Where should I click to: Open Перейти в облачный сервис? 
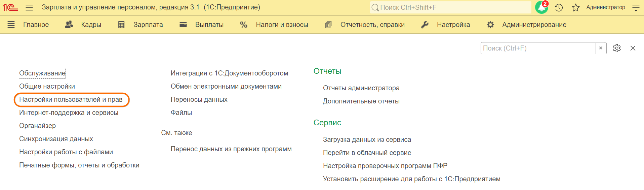coord(367,153)
